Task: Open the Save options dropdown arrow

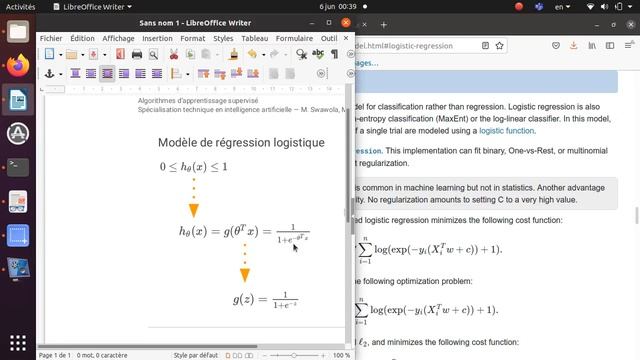Action: [104, 54]
